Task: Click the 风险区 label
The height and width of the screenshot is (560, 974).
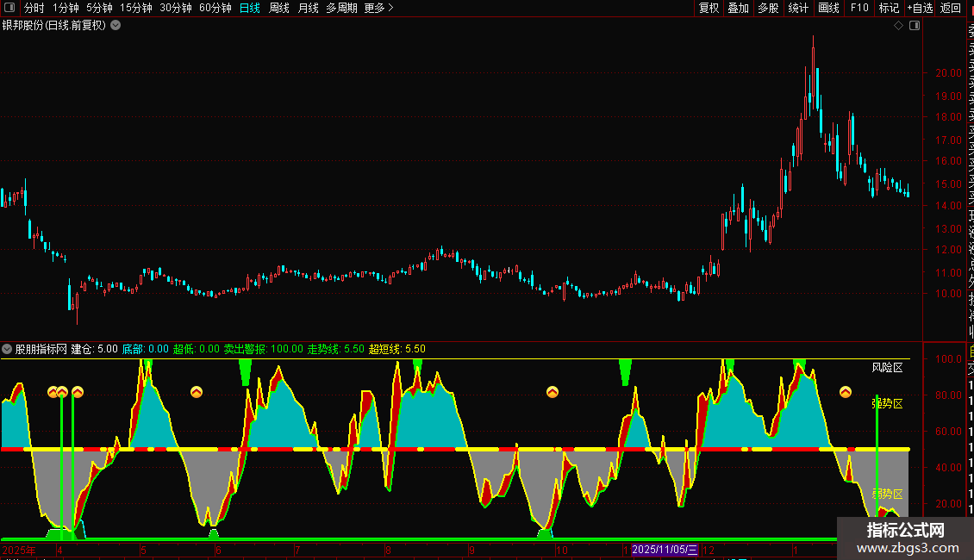Action: coord(887,368)
